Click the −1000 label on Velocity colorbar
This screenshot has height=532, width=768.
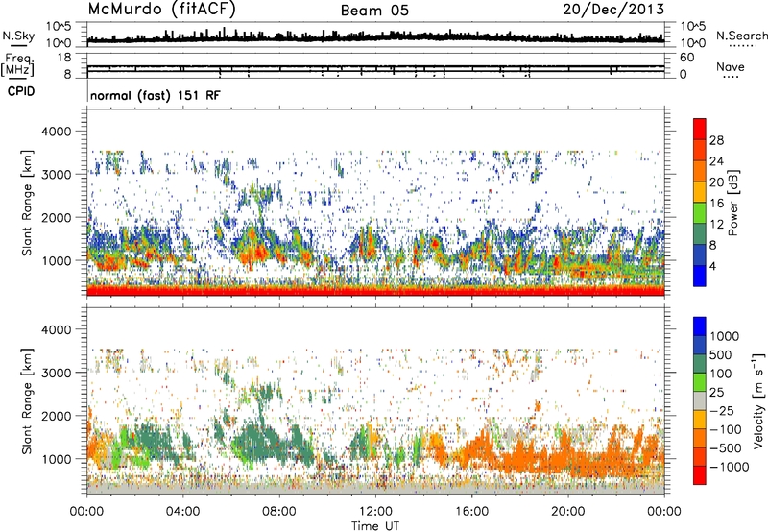pos(730,467)
